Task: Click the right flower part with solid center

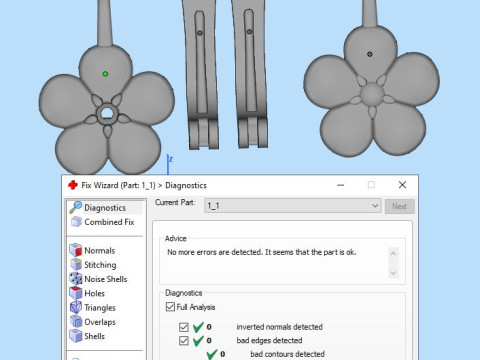Action: pyautogui.click(x=371, y=93)
